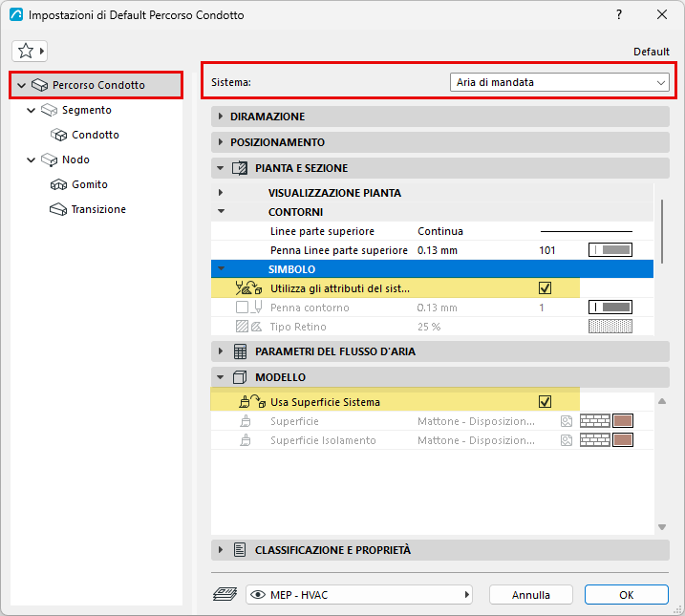Pick pen color swatch for Penna contorno
This screenshot has width=685, height=616.
610,307
